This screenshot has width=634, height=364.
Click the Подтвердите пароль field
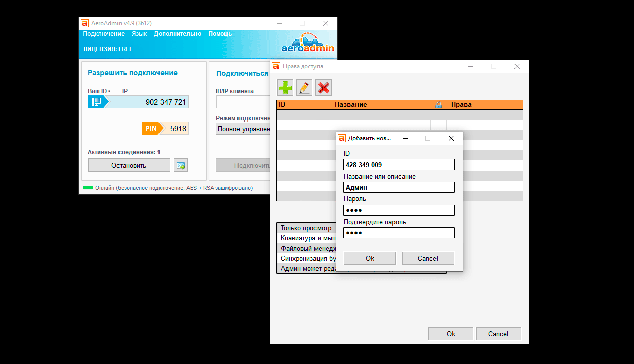pos(399,233)
